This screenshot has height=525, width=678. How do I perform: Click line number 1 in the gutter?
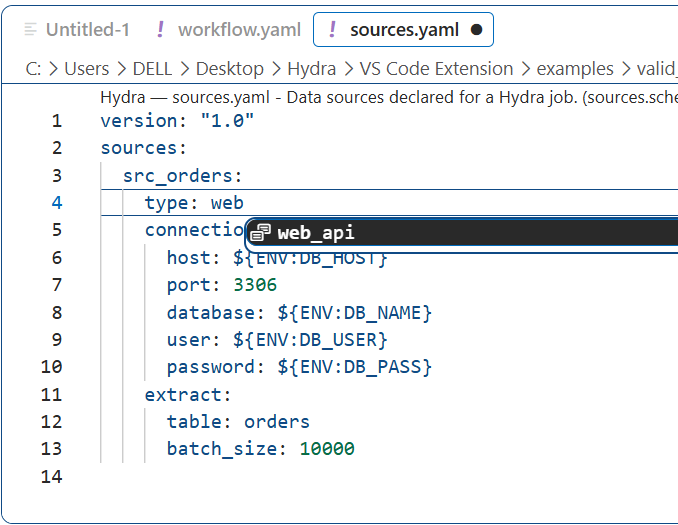coord(57,121)
